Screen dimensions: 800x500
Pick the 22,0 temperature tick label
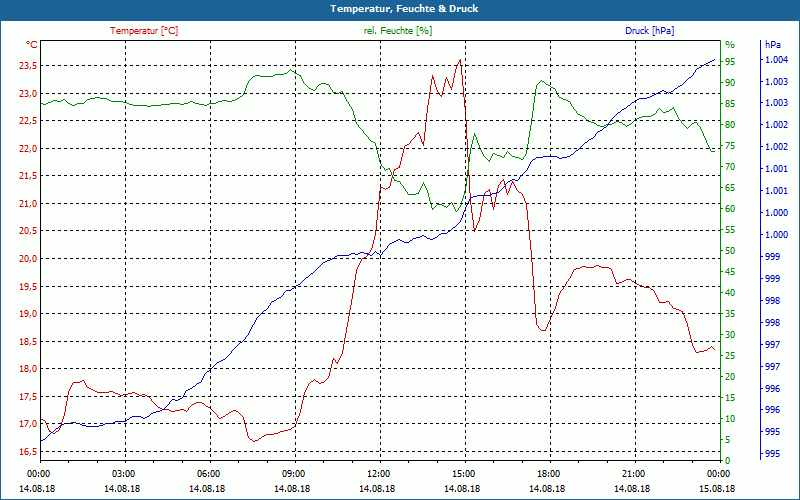click(x=28, y=148)
